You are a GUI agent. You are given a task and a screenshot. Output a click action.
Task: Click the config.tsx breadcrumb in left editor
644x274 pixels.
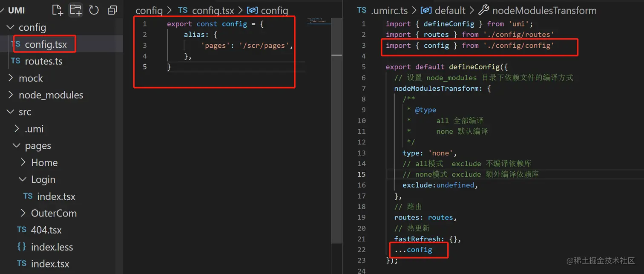(213, 11)
